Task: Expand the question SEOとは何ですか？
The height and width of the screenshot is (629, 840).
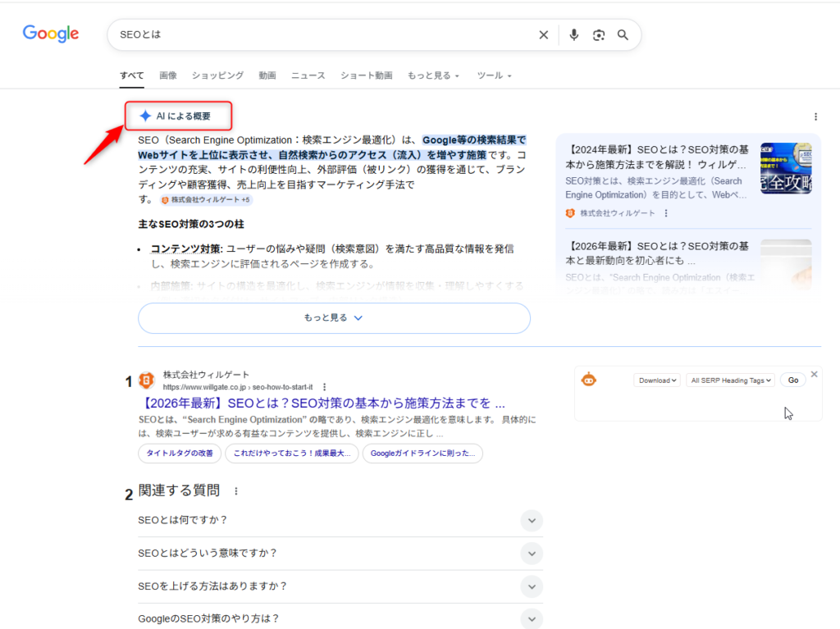Action: tap(532, 520)
